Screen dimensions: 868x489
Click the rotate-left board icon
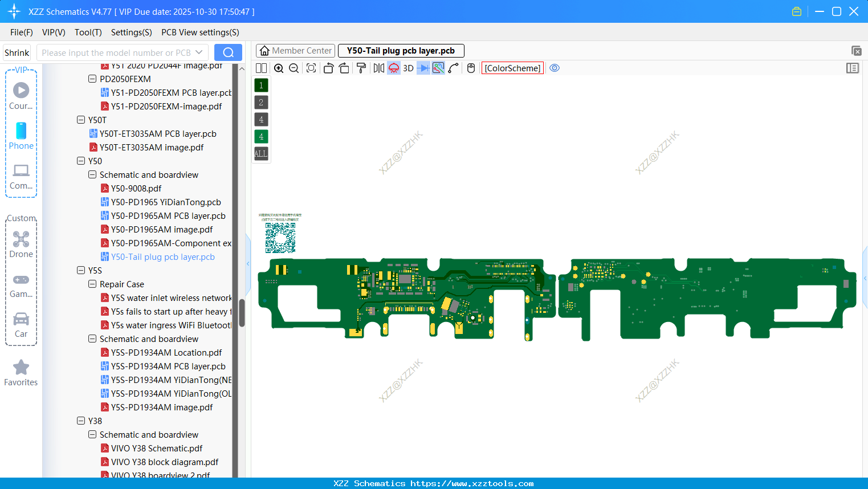click(328, 68)
